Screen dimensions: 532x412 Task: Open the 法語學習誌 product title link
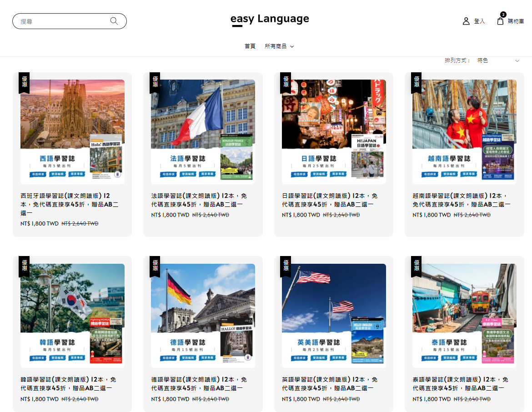click(199, 200)
